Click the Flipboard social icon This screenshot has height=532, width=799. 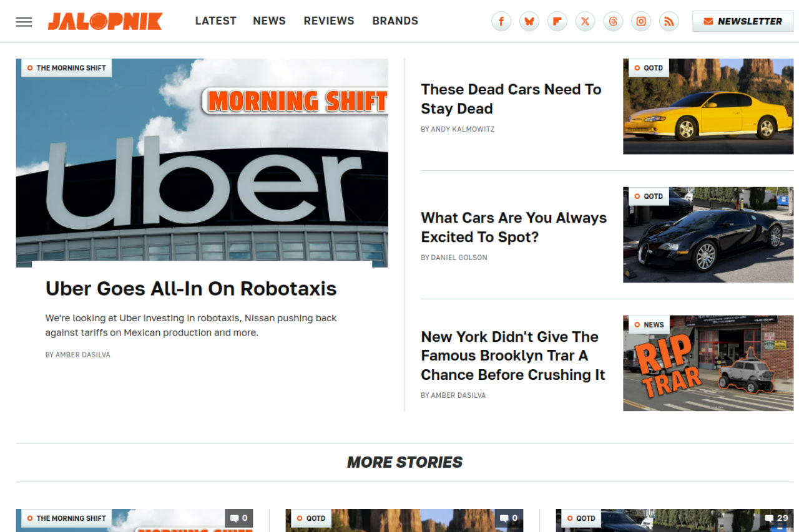click(557, 22)
